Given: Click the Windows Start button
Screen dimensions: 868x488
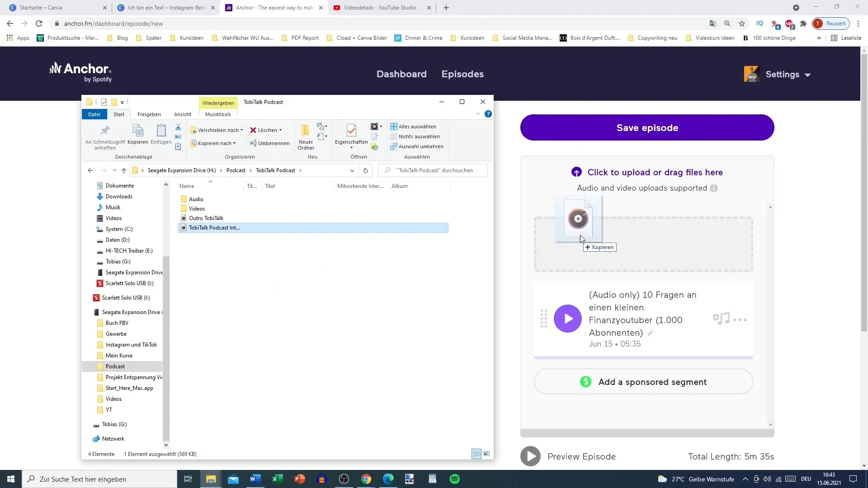Looking at the screenshot, I should click(11, 479).
